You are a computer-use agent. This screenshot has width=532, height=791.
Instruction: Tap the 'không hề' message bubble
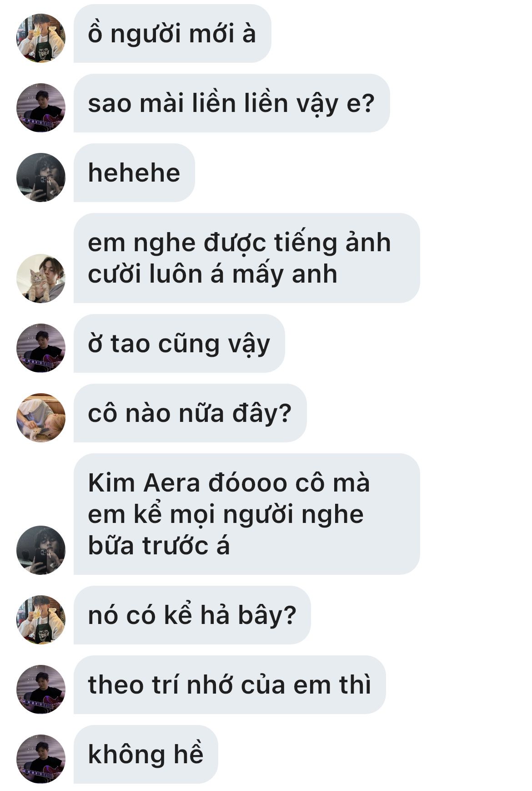(146, 755)
